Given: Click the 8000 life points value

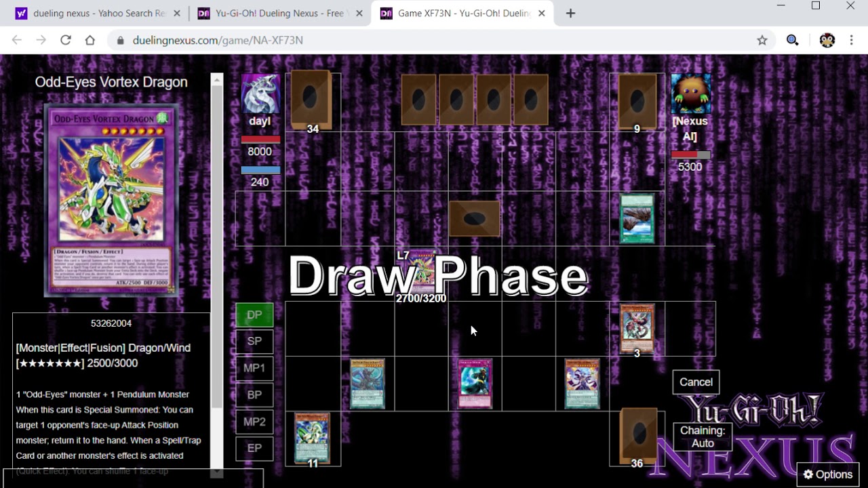Looking at the screenshot, I should [260, 151].
